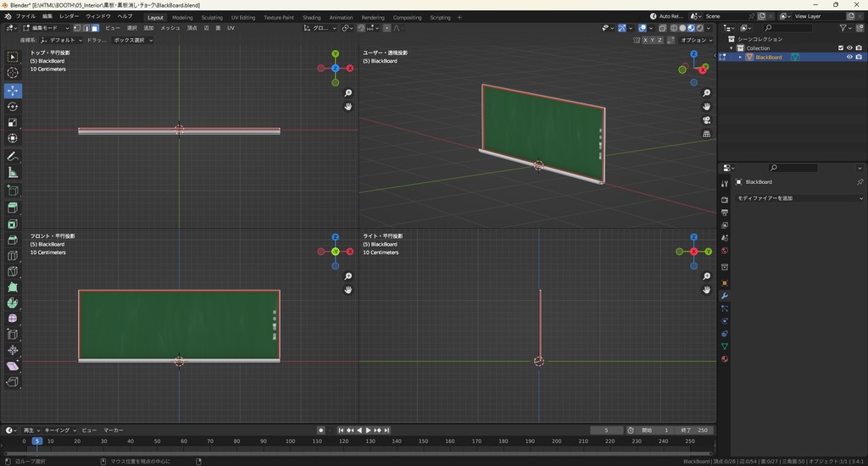Switch to face select mode
Viewport: 868px width, 466px height.
click(96, 28)
